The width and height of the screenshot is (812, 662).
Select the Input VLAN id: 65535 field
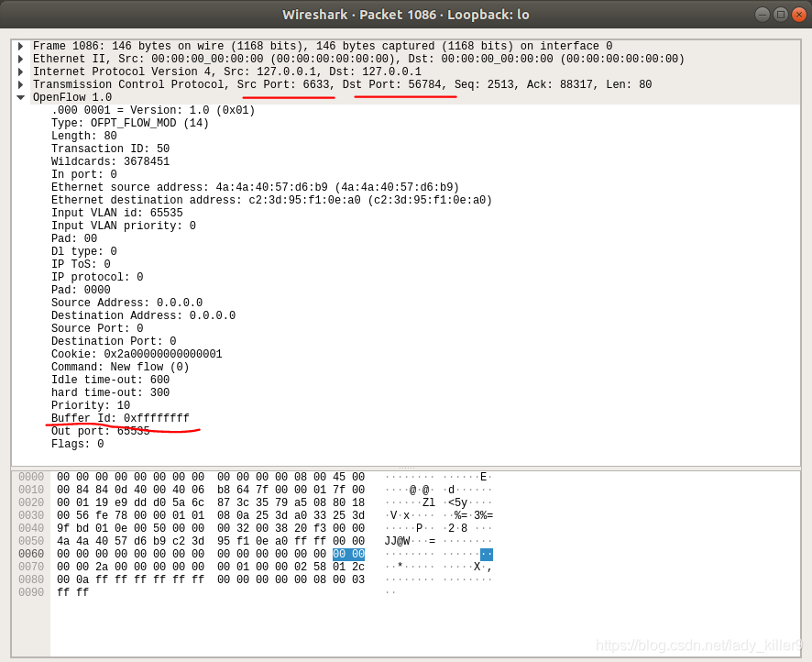pos(117,213)
